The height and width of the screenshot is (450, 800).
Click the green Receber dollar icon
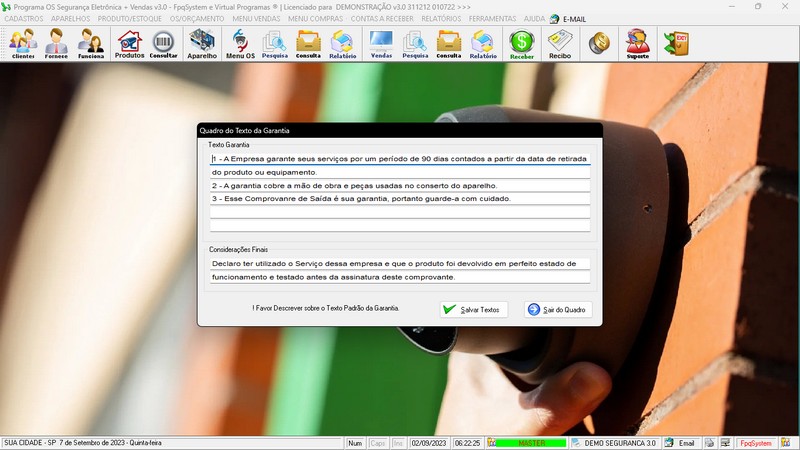point(522,44)
